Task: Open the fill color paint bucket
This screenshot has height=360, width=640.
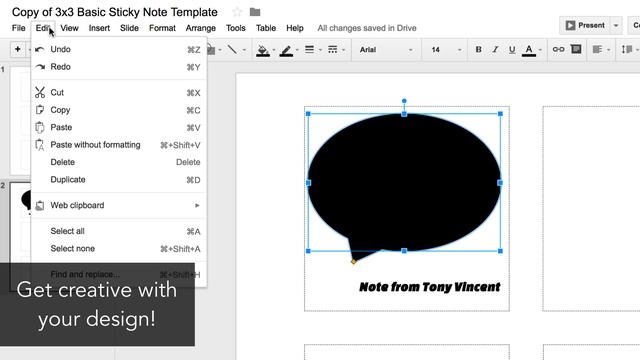Action: (x=262, y=50)
